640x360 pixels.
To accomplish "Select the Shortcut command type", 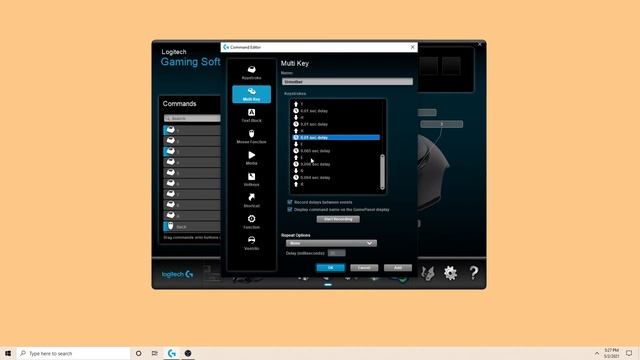I will [x=251, y=200].
